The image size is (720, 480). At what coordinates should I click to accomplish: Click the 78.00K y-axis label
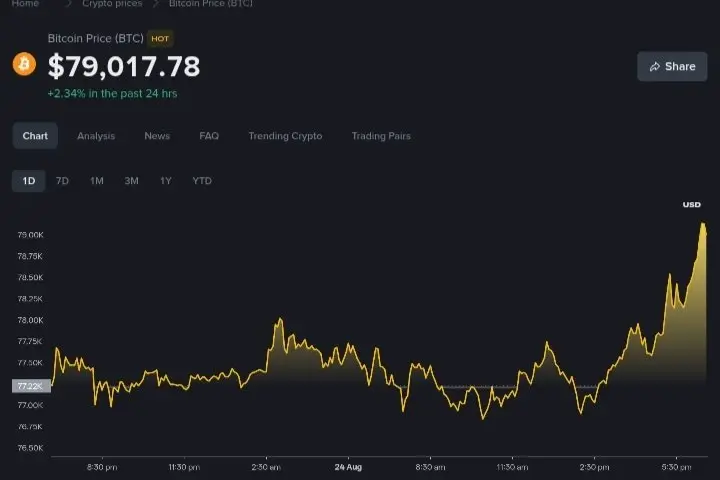tap(30, 320)
